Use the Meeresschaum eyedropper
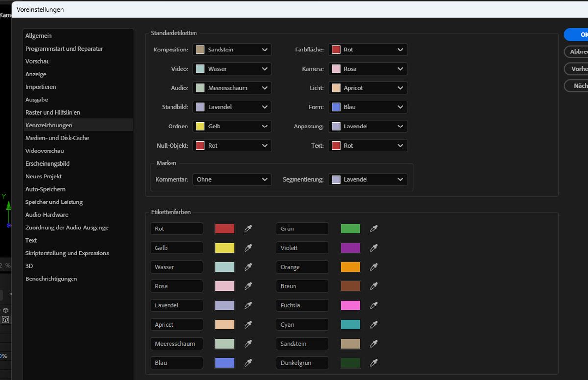The height and width of the screenshot is (380, 588). pyautogui.click(x=248, y=344)
